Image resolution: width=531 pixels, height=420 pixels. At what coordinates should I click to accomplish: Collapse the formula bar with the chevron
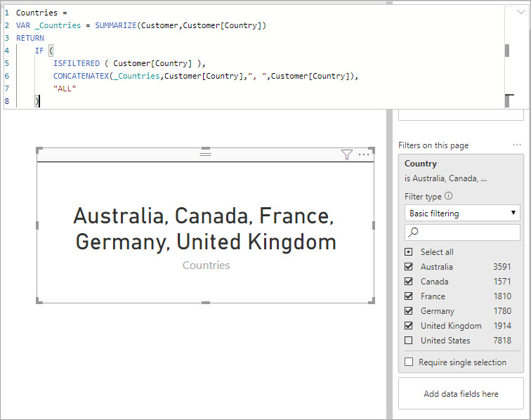pyautogui.click(x=521, y=12)
